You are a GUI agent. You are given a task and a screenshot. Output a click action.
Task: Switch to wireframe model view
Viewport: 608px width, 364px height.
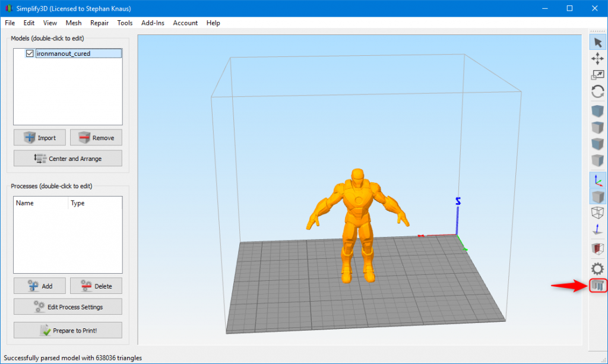(598, 212)
